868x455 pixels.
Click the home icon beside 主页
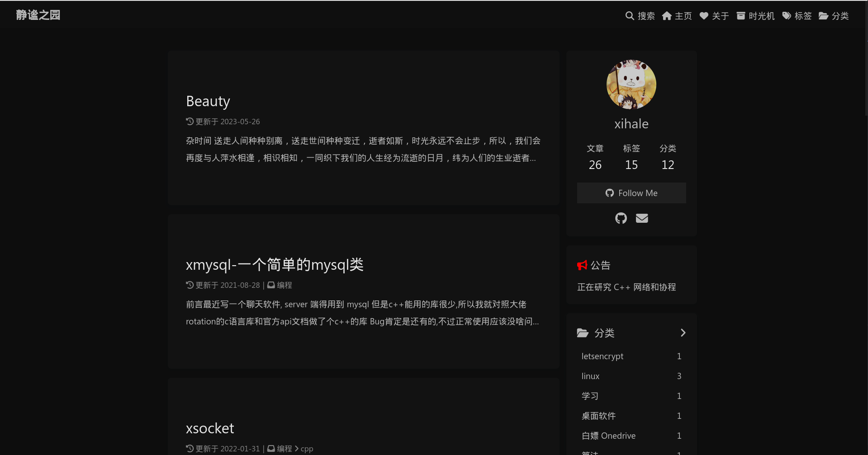pyautogui.click(x=667, y=15)
